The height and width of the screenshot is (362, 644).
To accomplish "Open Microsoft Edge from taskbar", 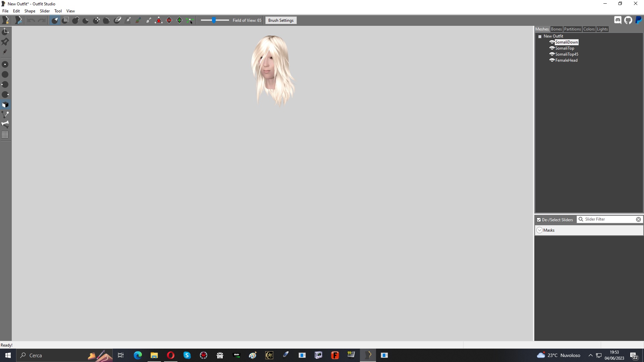I will [138, 355].
